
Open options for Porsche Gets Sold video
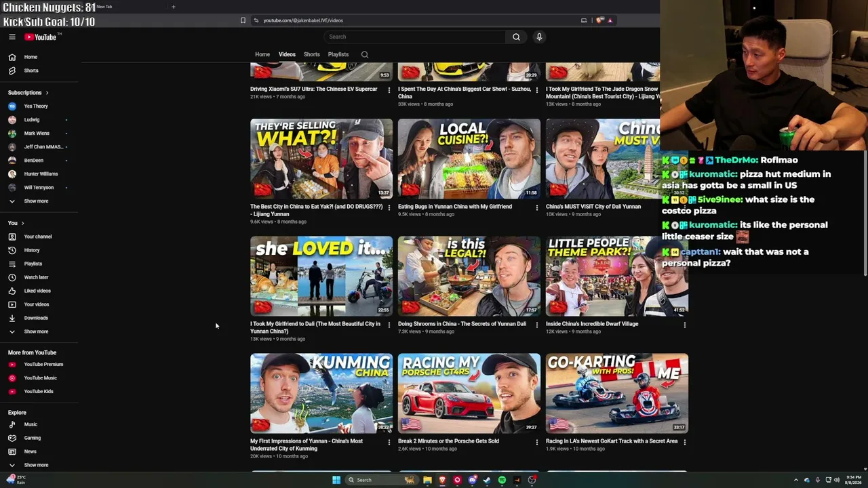(537, 441)
